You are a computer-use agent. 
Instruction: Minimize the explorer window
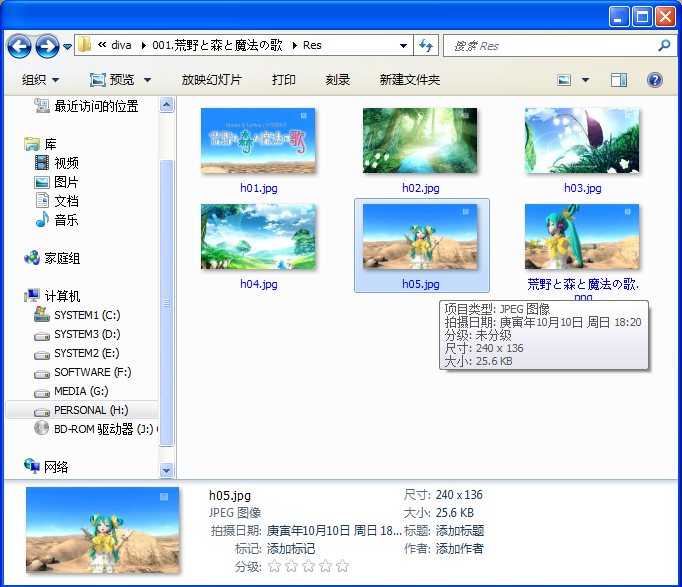tap(619, 17)
